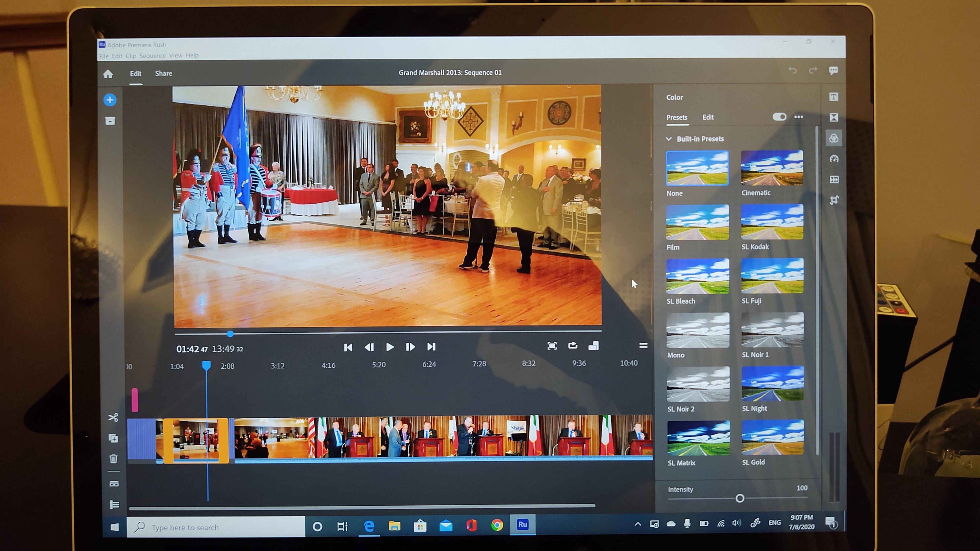Select the scissors split clip tool
980x551 pixels.
pyautogui.click(x=113, y=418)
